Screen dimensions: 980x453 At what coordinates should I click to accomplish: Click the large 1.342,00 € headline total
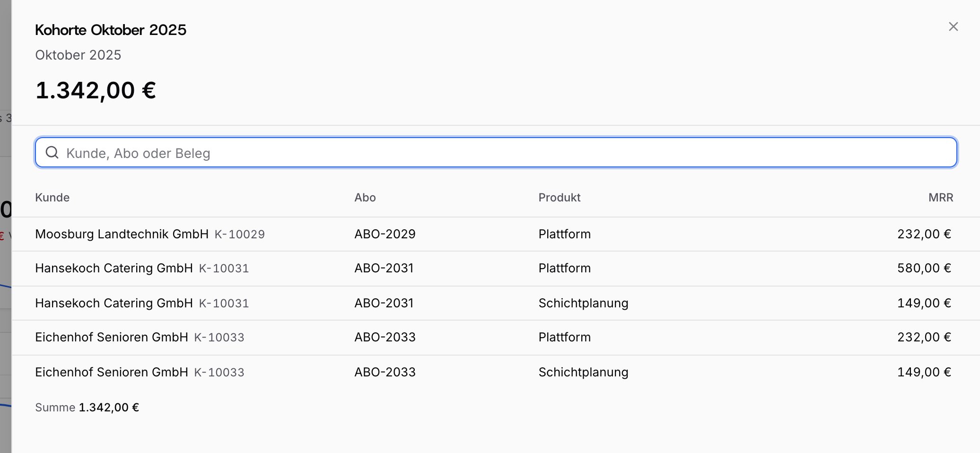pyautogui.click(x=96, y=90)
